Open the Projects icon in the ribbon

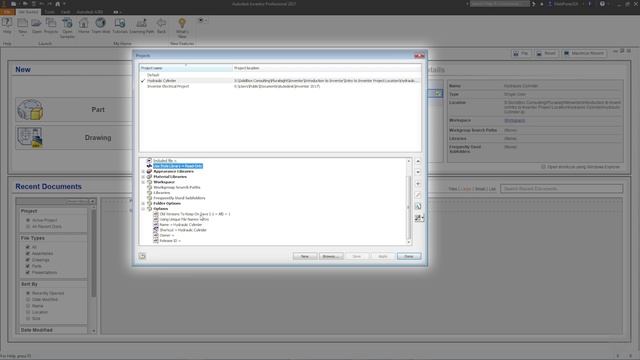[x=51, y=24]
